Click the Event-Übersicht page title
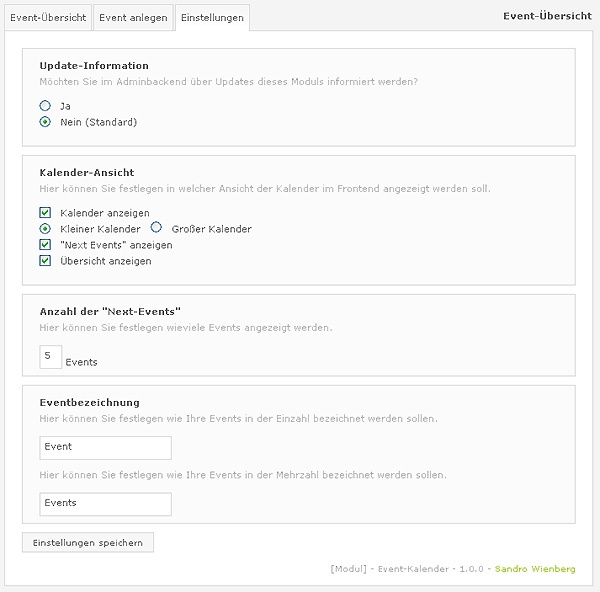 [547, 17]
